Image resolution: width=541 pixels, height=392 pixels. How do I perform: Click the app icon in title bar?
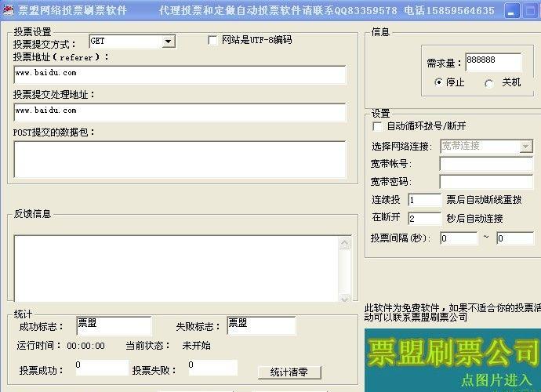pyautogui.click(x=9, y=10)
